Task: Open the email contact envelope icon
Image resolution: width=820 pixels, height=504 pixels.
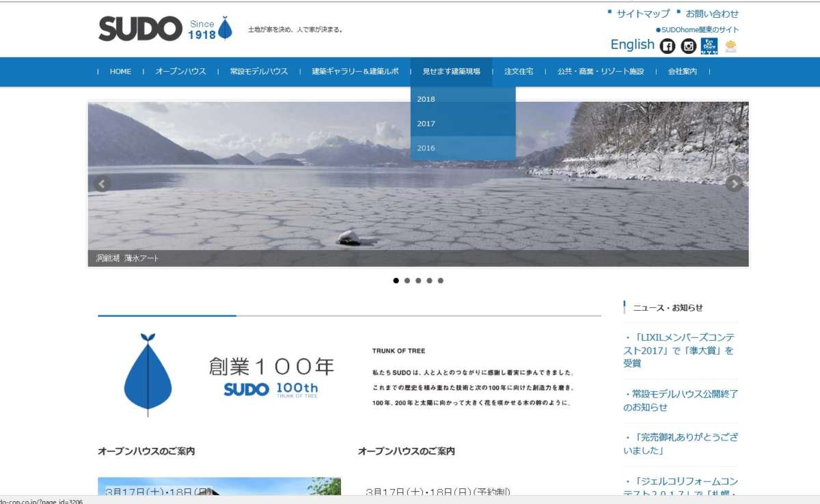Action: click(x=730, y=45)
